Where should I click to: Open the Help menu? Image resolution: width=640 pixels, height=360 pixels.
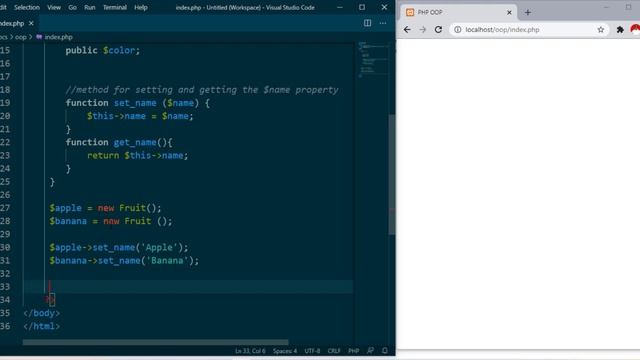(x=141, y=7)
